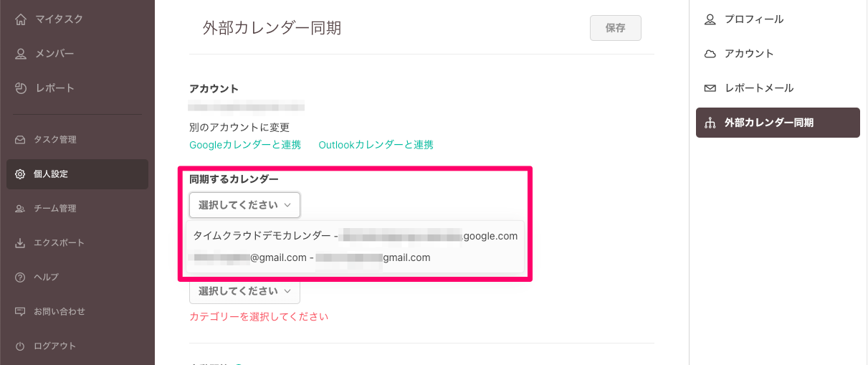Click the Profile person icon in right panel

click(710, 19)
